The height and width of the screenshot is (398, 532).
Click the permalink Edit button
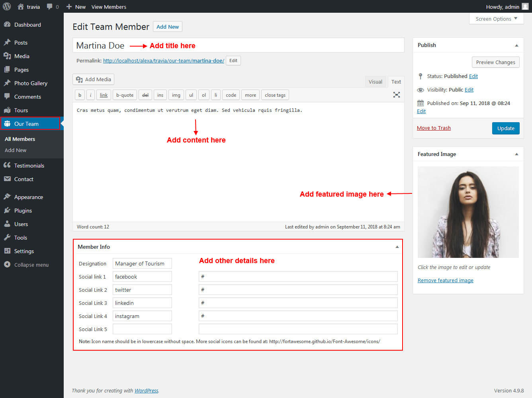click(233, 60)
